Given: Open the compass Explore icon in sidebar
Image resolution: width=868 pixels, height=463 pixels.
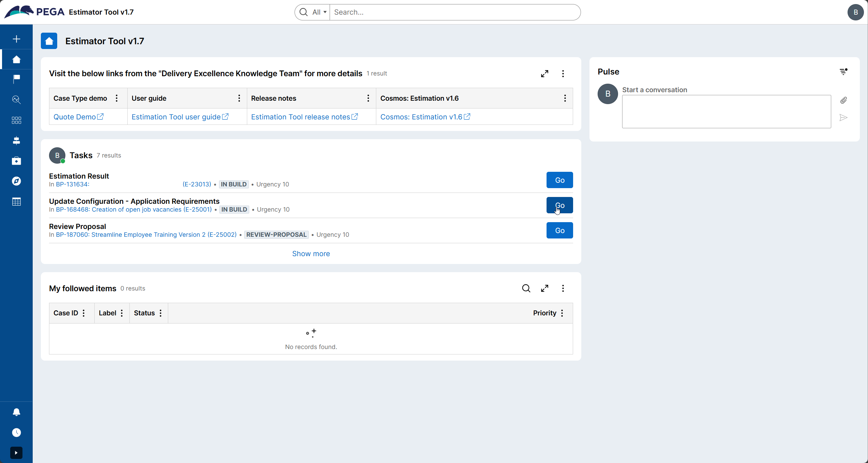Looking at the screenshot, I should pos(16,181).
